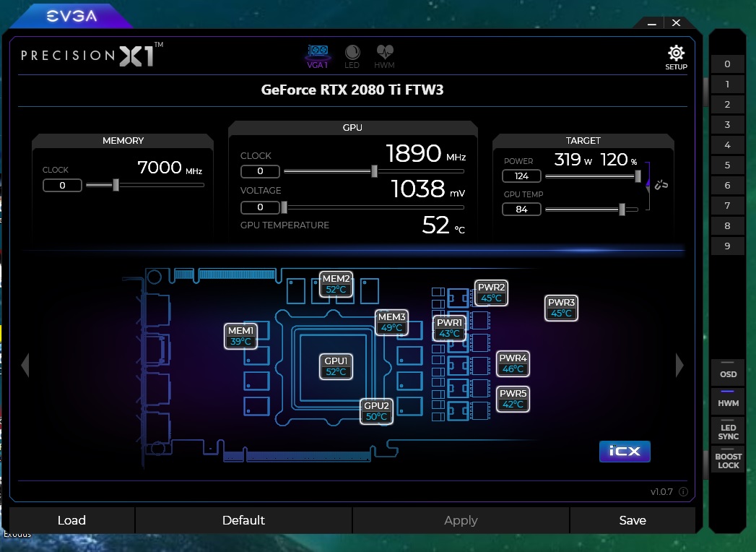
Task: Click the Default button
Action: 243,520
